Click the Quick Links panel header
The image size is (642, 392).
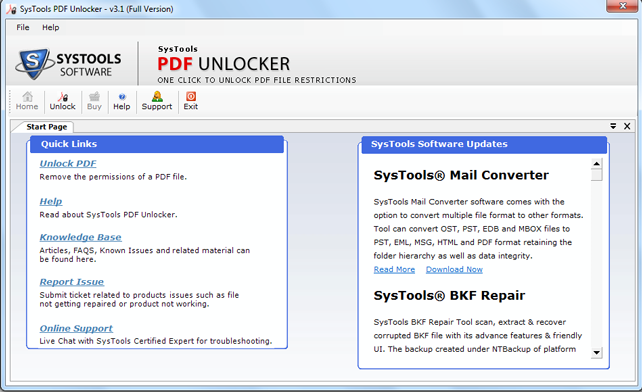pyautogui.click(x=157, y=144)
